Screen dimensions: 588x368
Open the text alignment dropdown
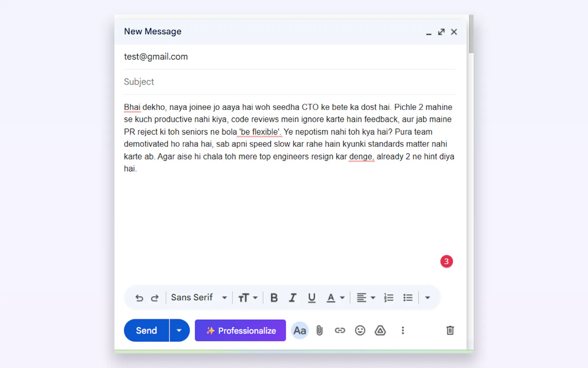(366, 298)
